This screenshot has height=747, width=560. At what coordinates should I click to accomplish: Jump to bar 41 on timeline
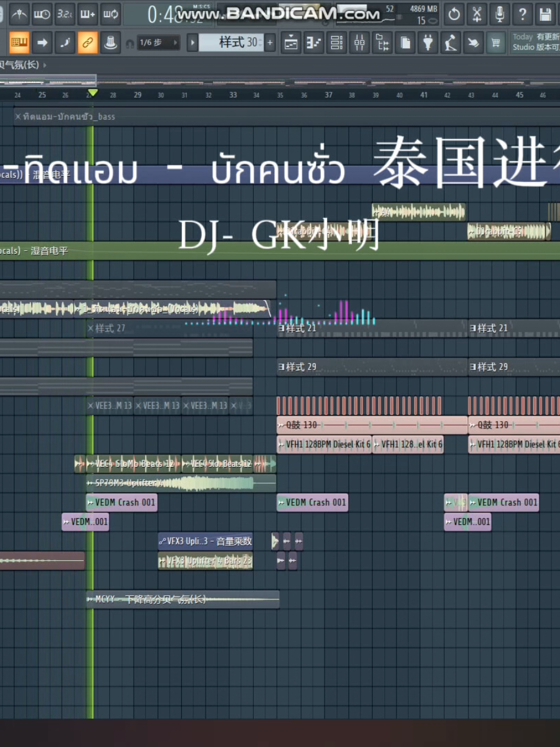point(424,95)
